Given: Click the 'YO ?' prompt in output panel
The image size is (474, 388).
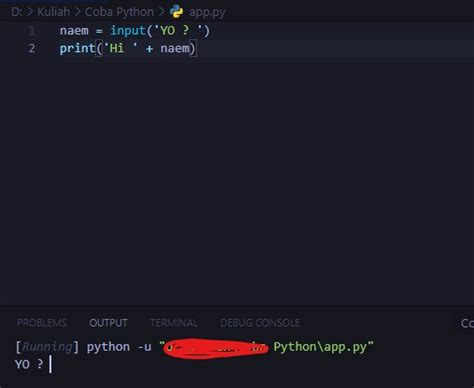Looking at the screenshot, I should [x=29, y=364].
